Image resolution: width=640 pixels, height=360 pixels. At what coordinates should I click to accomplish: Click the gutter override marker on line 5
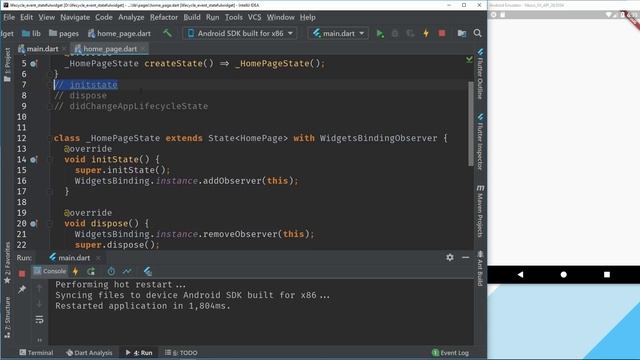click(x=34, y=64)
